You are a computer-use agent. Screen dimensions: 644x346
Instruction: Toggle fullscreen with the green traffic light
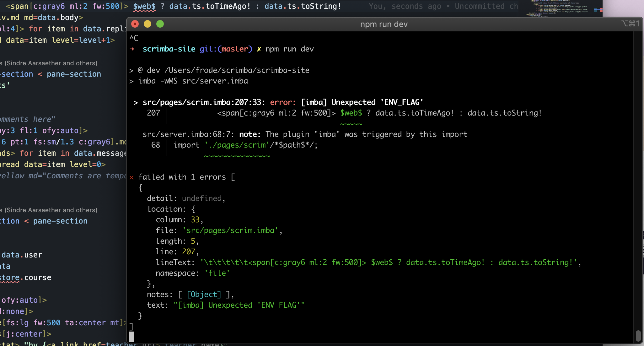click(x=160, y=24)
